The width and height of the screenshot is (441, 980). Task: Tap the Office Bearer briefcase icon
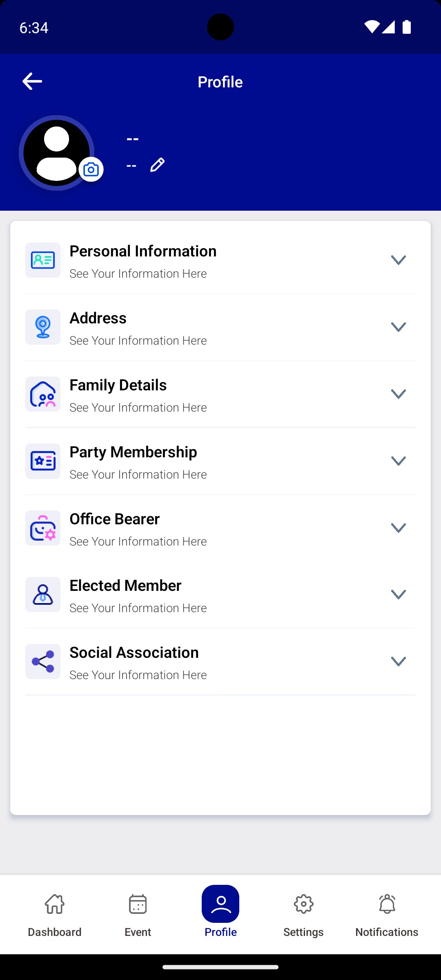(x=43, y=528)
